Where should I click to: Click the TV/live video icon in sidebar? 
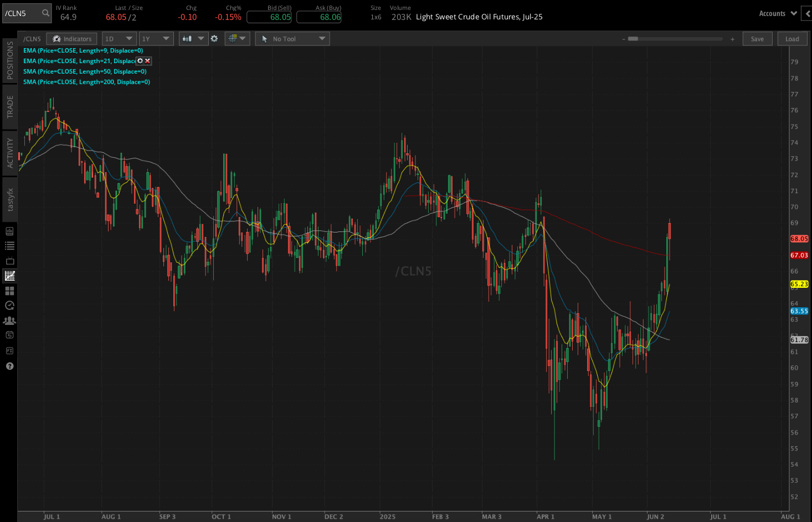9,261
